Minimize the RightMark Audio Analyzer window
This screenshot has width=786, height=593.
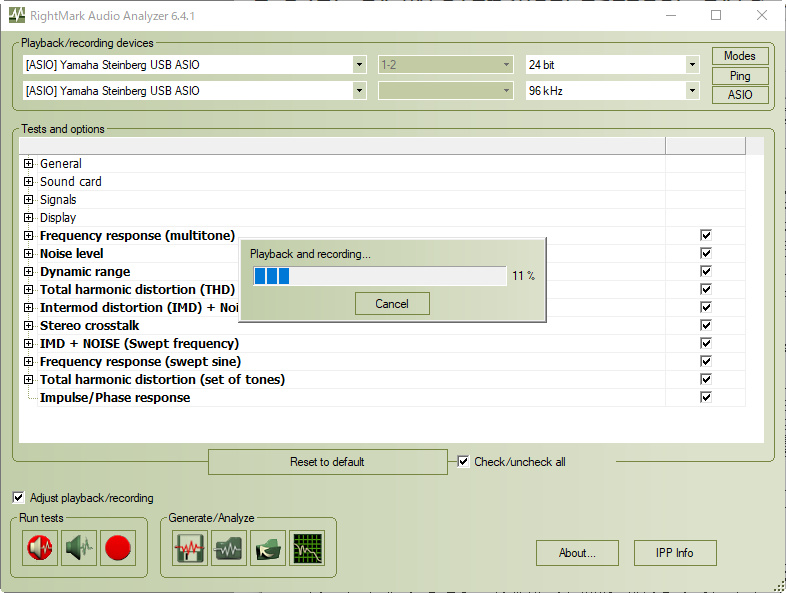[671, 15]
